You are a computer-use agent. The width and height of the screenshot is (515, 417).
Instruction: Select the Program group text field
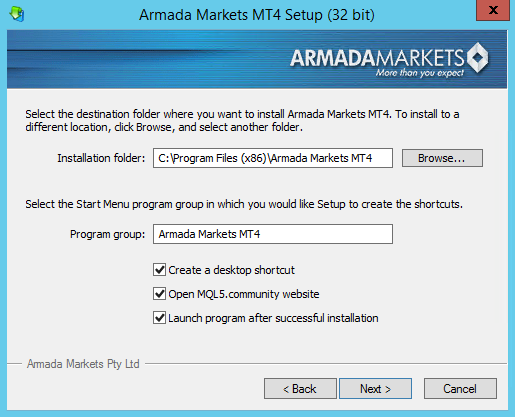click(x=273, y=234)
